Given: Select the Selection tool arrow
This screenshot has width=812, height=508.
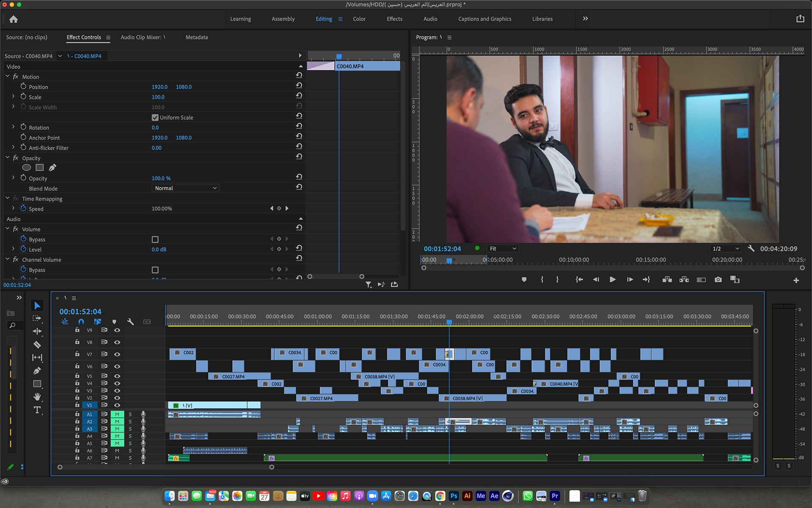Looking at the screenshot, I should coord(37,305).
